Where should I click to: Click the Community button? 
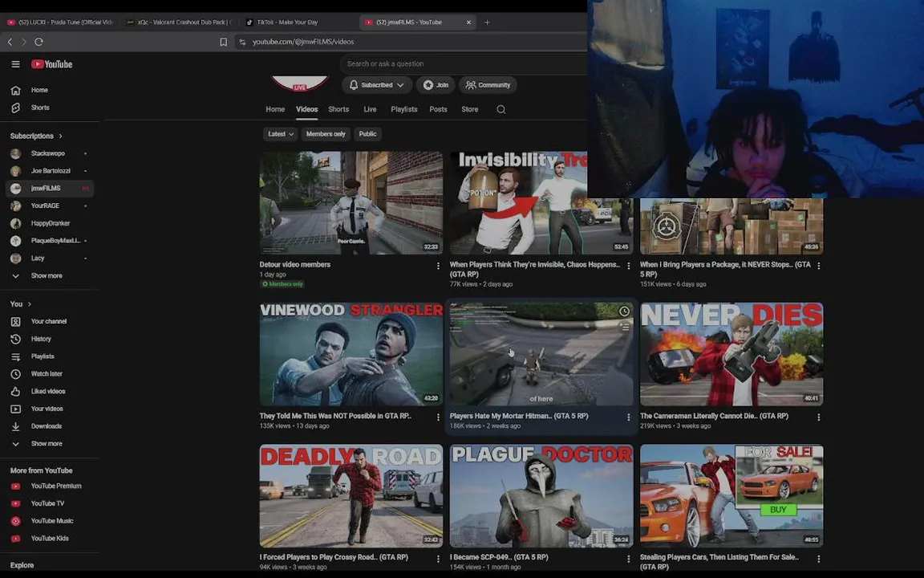pyautogui.click(x=488, y=85)
